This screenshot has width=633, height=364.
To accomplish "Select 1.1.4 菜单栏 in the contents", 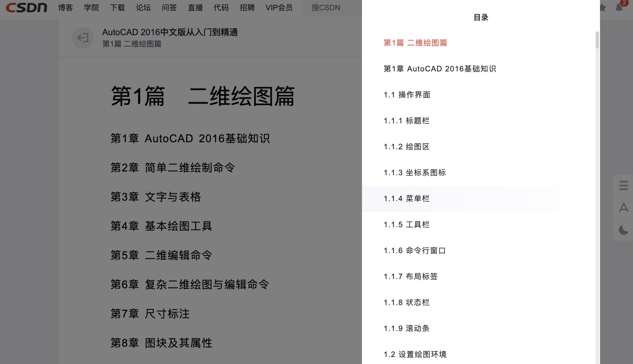I will coord(407,198).
